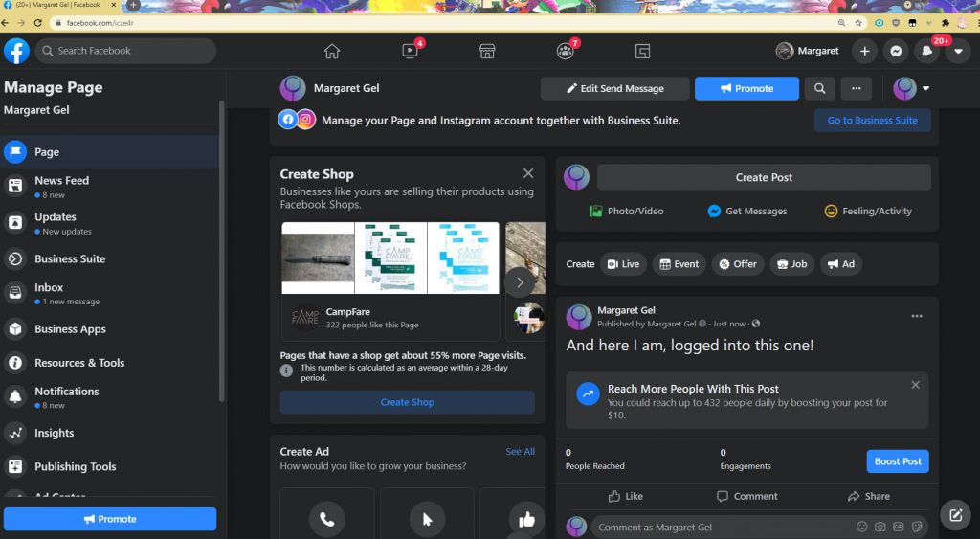Screen dimensions: 980x539
Task: Click Go to Business Suite
Action: 873,120
